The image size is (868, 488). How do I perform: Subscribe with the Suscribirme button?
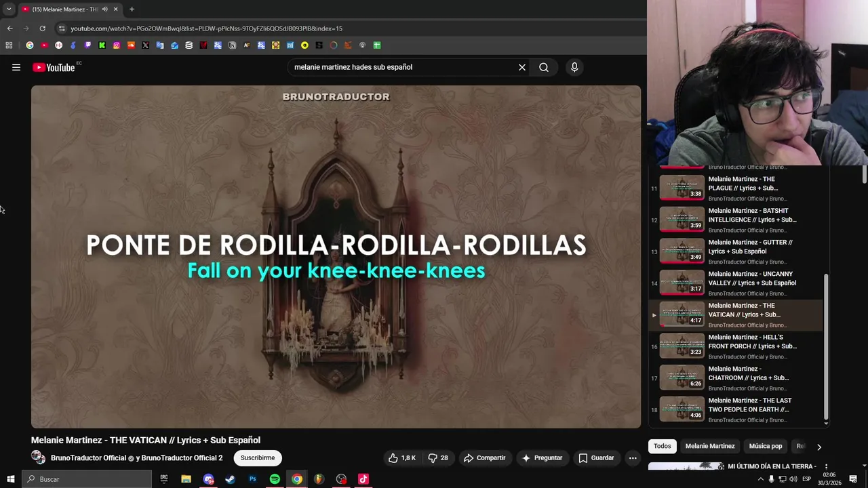(x=258, y=458)
